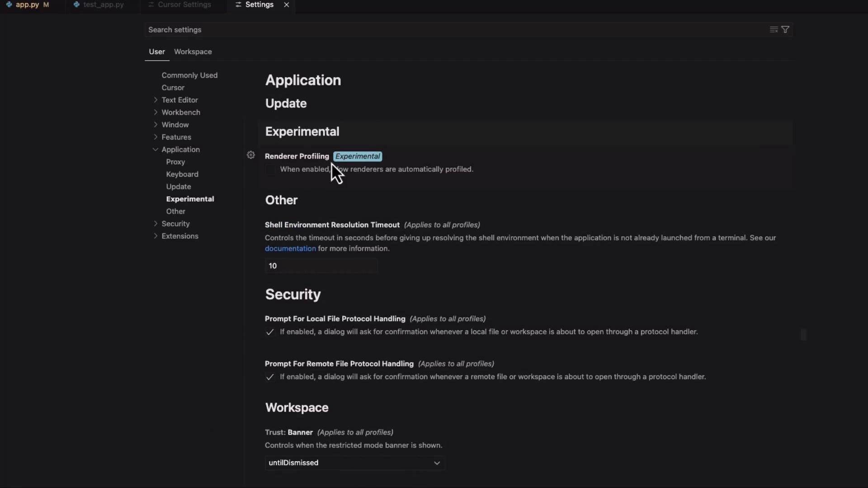Screen dimensions: 868x488
Task: Expand the Text Editor tree section
Action: pyautogui.click(x=156, y=100)
